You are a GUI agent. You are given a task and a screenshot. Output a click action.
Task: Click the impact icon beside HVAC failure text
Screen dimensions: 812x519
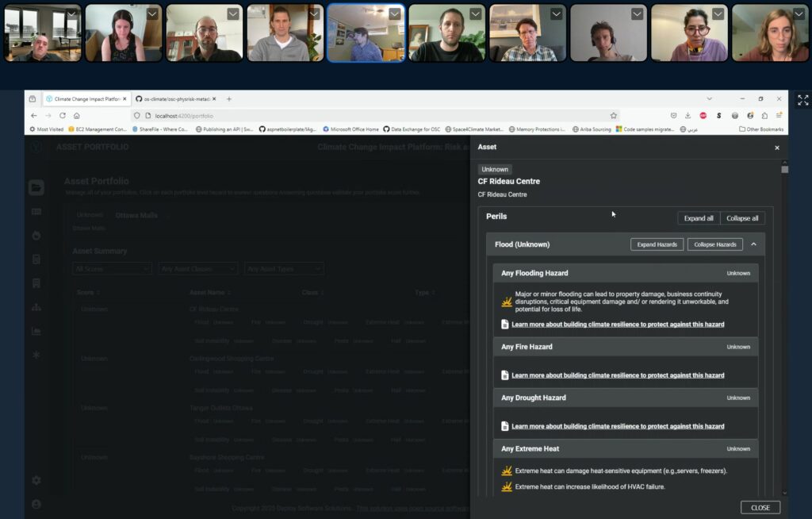tap(507, 486)
